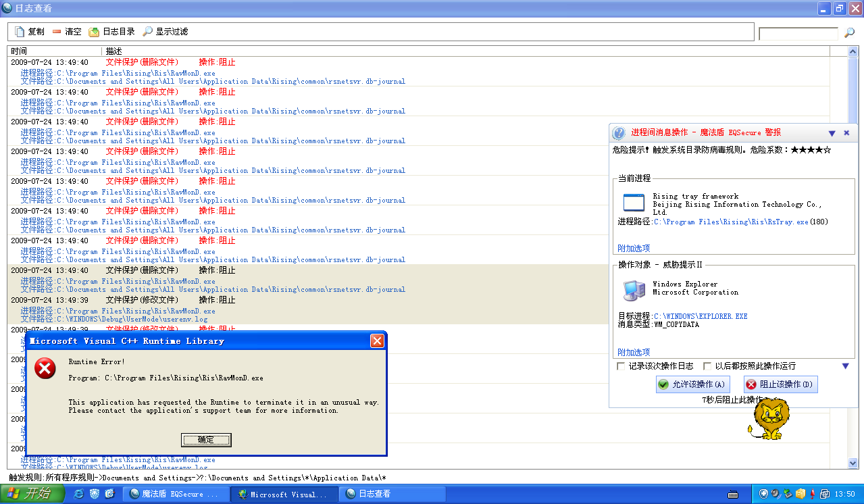This screenshot has height=504, width=864.
Task: Click the log scrollbar up arrow
Action: [x=853, y=51]
